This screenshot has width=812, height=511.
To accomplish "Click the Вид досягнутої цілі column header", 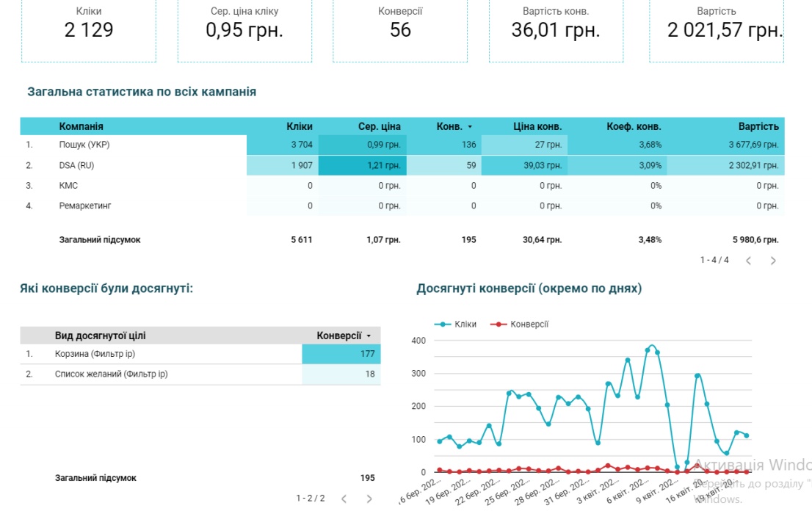I will 100,336.
